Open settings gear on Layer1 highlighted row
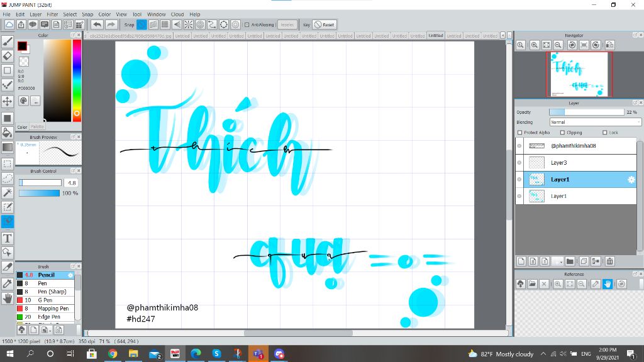 [631, 179]
